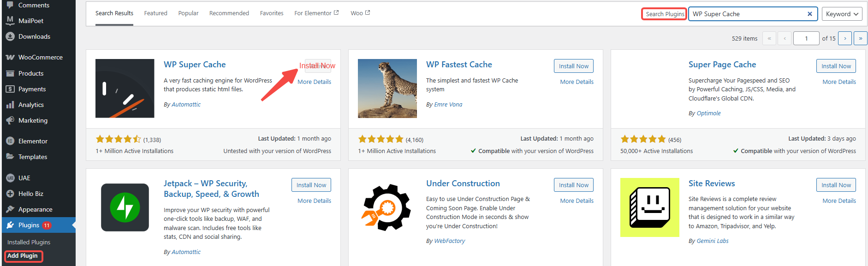This screenshot has height=266, width=868.
Task: Jump to last page of results
Action: 860,38
